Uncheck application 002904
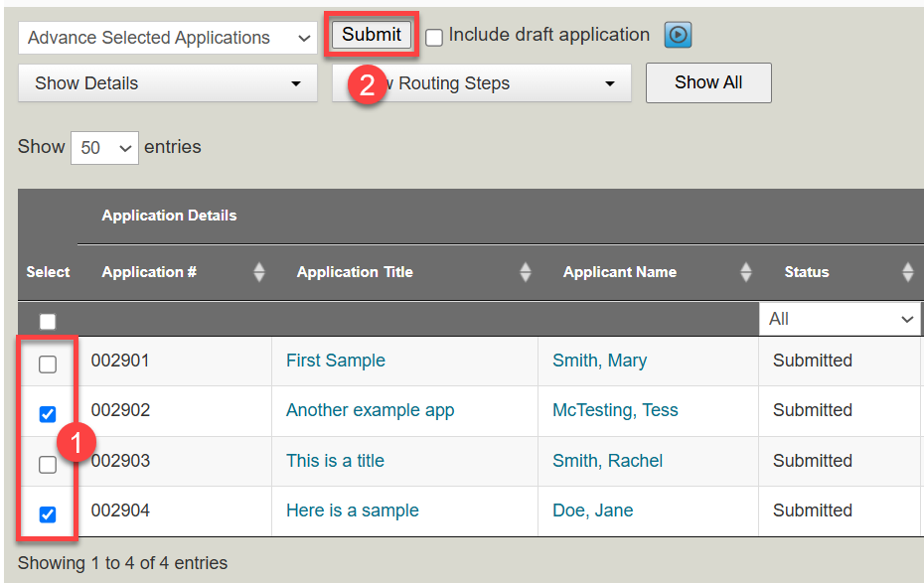The image size is (924, 583). point(47,512)
